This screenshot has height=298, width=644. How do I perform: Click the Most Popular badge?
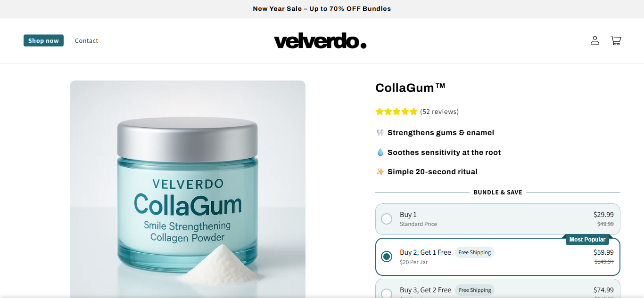click(587, 240)
